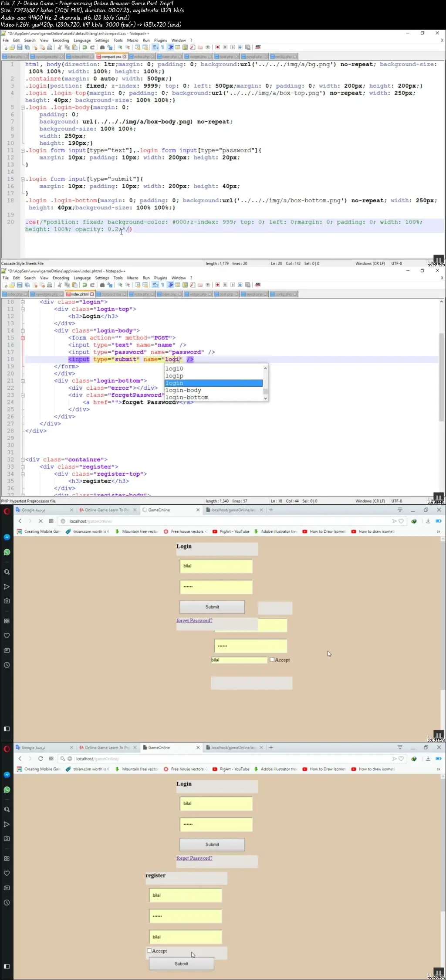
Task: Open the Macro menu in the index.phtml window
Action: point(132,278)
